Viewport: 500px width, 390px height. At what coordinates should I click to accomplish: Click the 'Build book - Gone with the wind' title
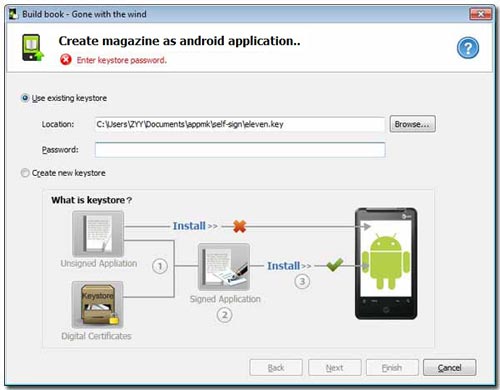84,14
